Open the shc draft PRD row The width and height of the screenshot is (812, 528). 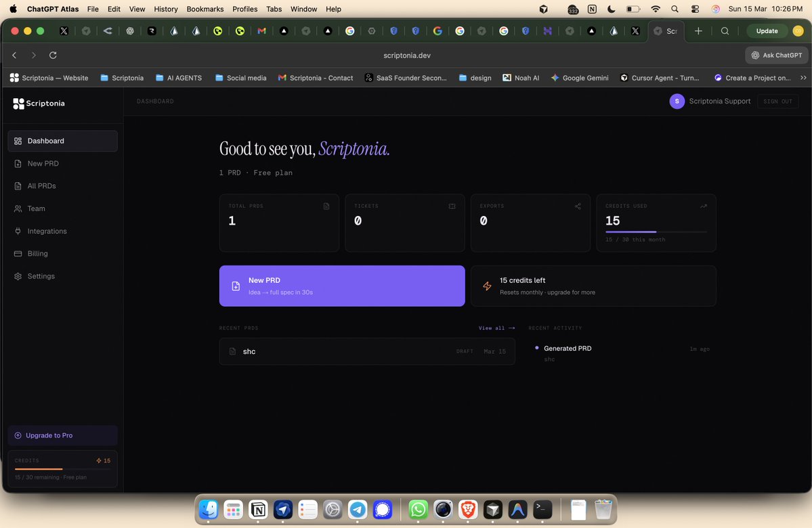coord(367,351)
